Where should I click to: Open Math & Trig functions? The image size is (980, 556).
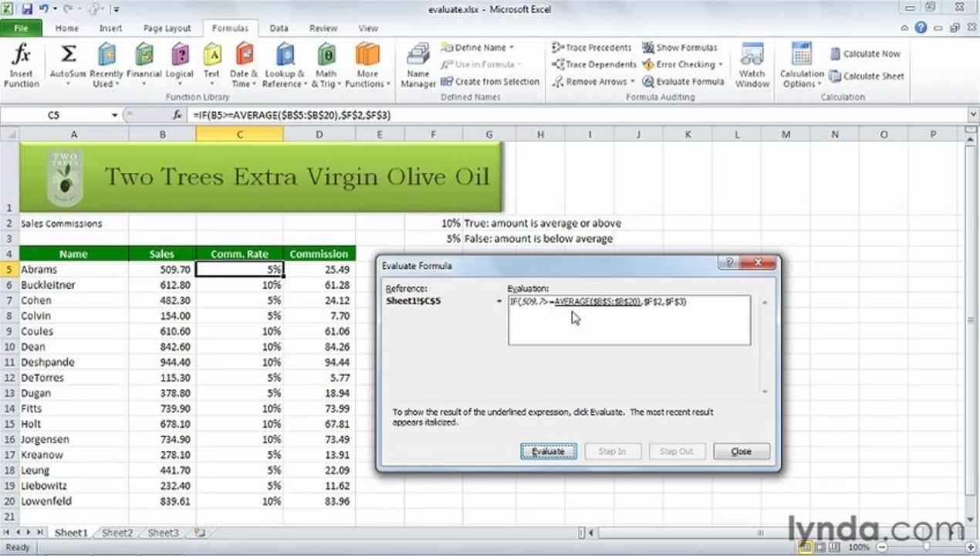pyautogui.click(x=326, y=66)
